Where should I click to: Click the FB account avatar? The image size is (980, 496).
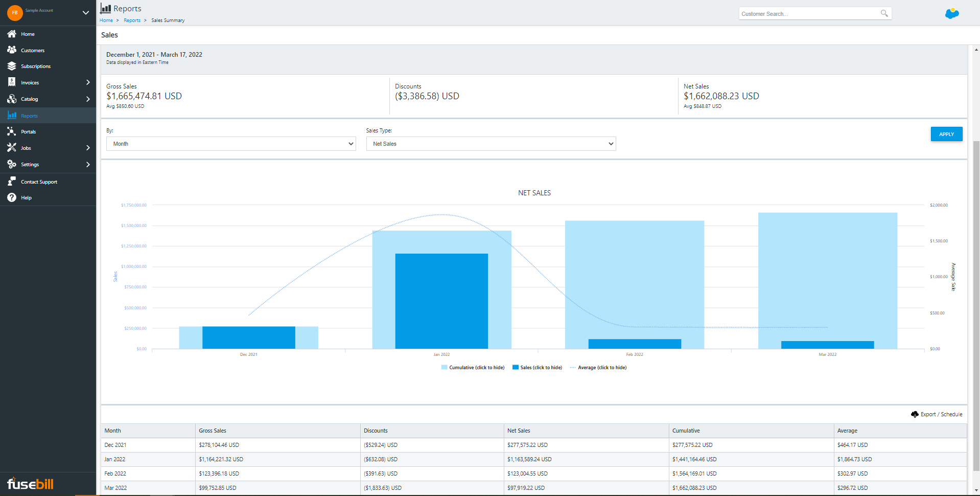(15, 13)
